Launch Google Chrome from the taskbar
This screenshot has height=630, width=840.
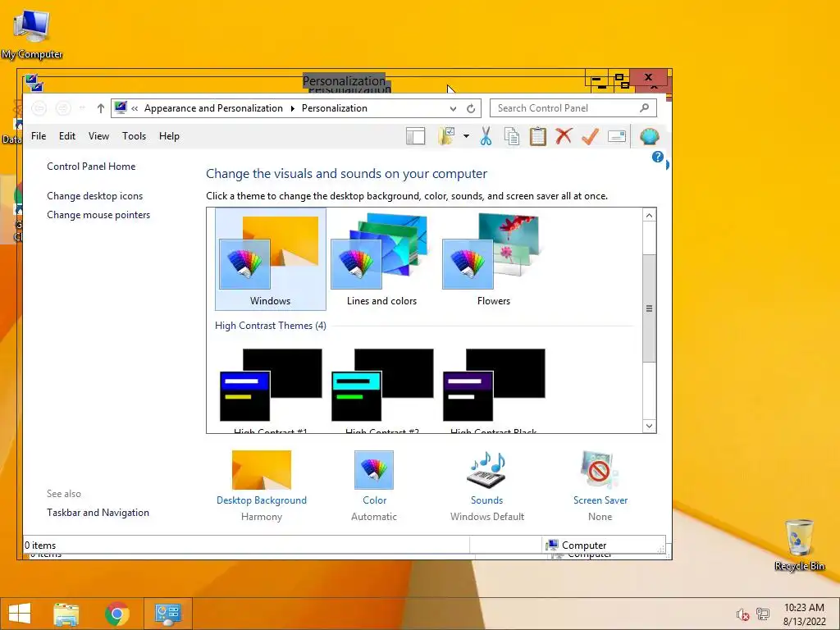tap(117, 614)
